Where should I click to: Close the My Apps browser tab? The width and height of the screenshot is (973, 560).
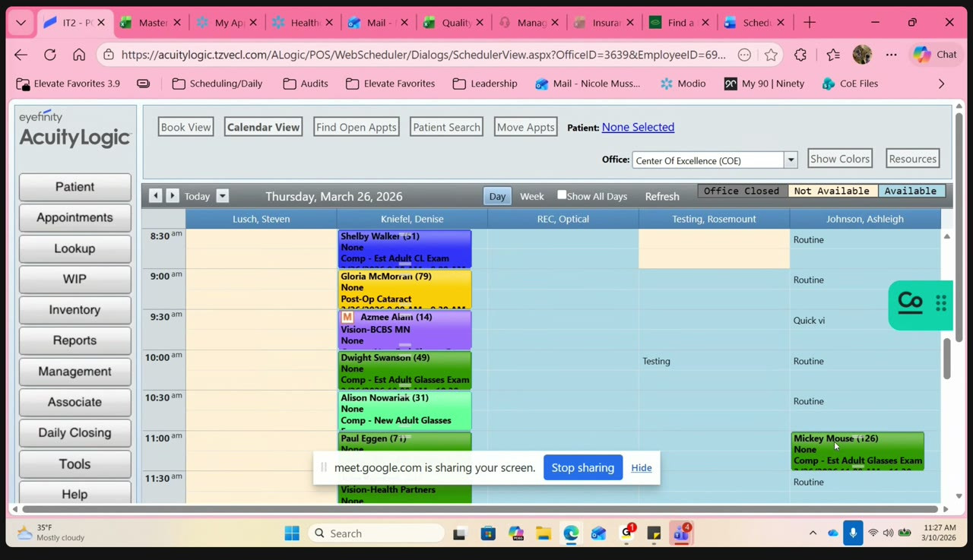pos(253,23)
